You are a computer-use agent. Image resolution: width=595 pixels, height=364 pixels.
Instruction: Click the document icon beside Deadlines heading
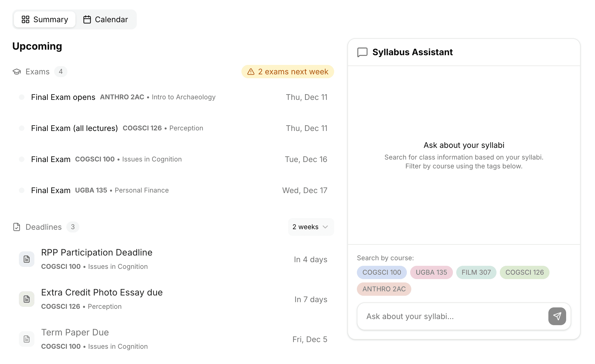[x=17, y=227]
